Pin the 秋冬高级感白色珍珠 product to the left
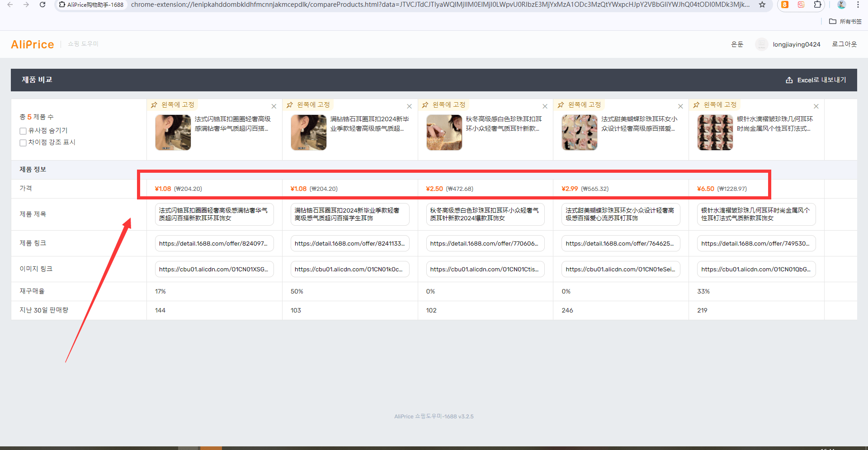 point(444,105)
